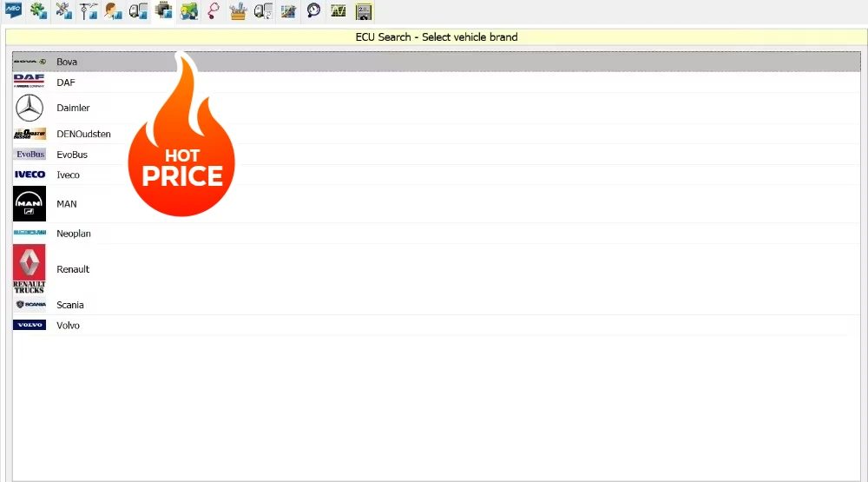
Task: Open the grey ECU module info icon
Action: [x=138, y=10]
